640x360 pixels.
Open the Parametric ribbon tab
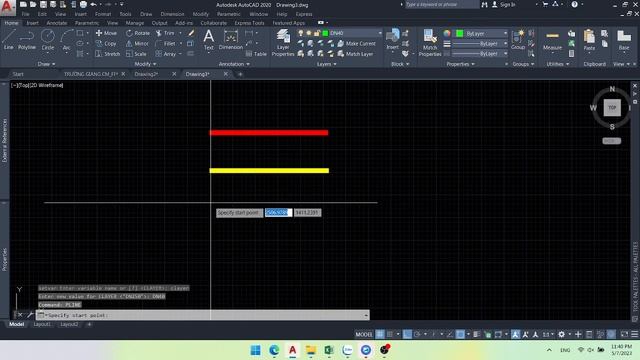point(87,23)
